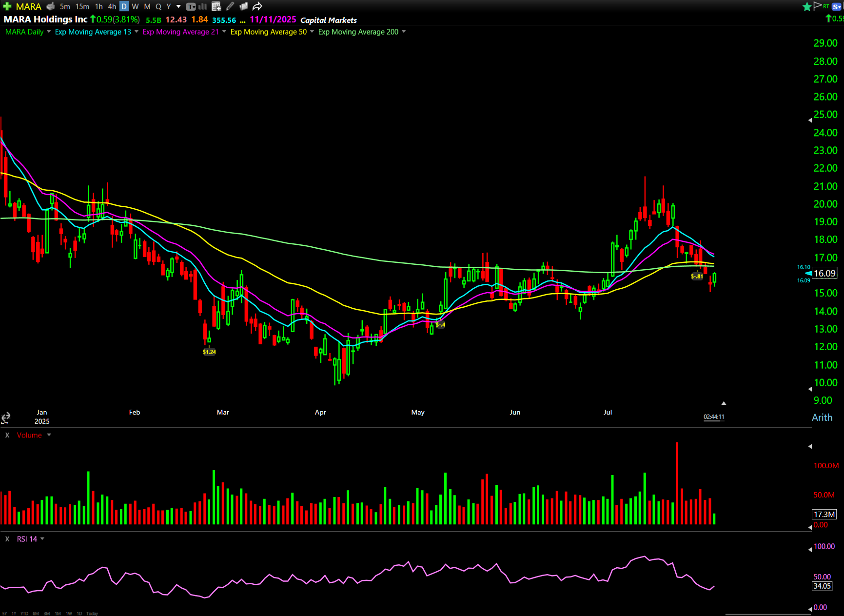Select the 3M range button
Image resolution: width=844 pixels, height=616 pixels.
coord(47,614)
